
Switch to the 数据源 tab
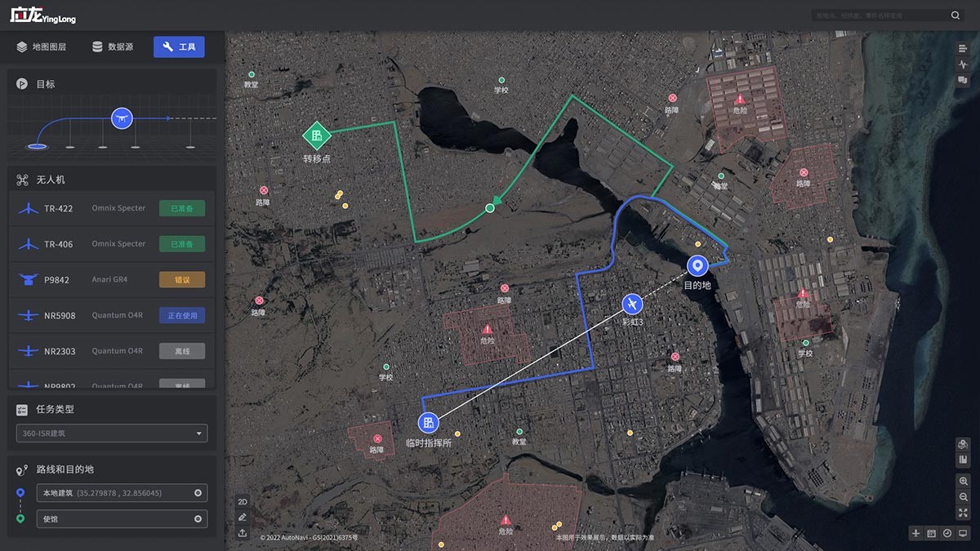114,47
